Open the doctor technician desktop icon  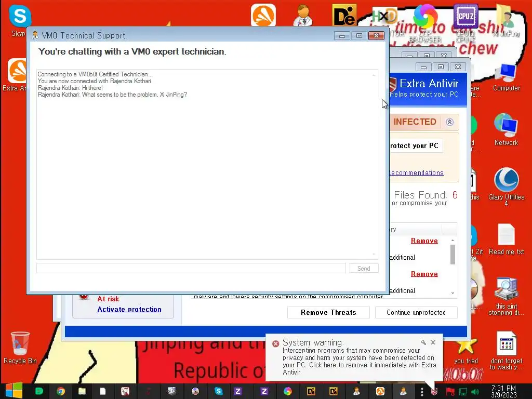303,16
